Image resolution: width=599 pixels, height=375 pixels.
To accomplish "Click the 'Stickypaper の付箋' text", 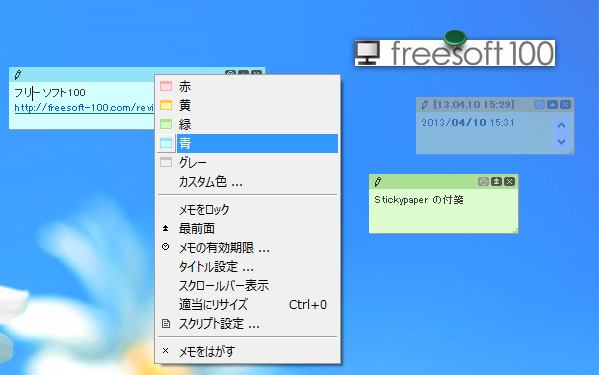I will (419, 200).
